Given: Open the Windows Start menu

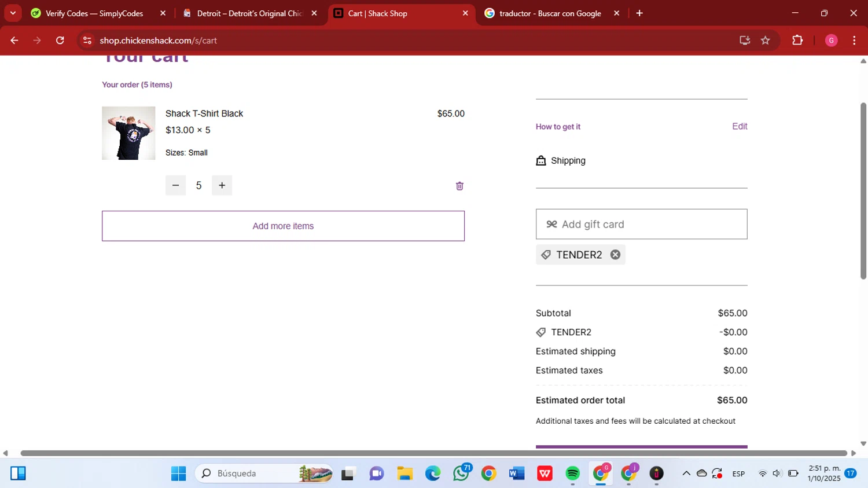Looking at the screenshot, I should tap(178, 474).
